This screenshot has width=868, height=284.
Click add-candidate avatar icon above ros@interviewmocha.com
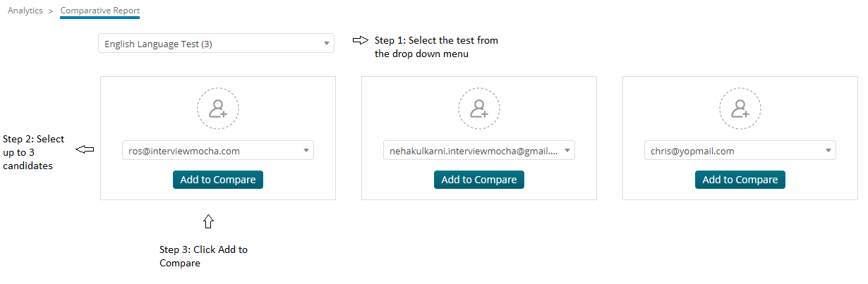click(x=218, y=109)
